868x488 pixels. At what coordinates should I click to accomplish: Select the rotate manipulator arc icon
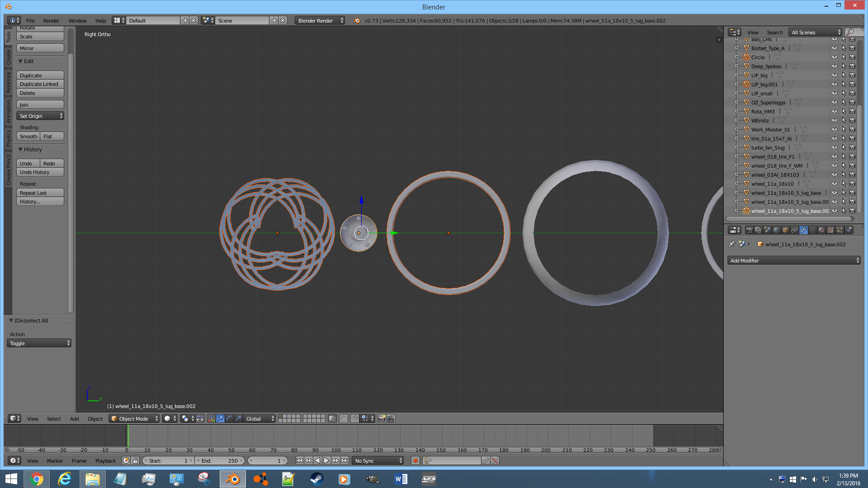[x=229, y=418]
